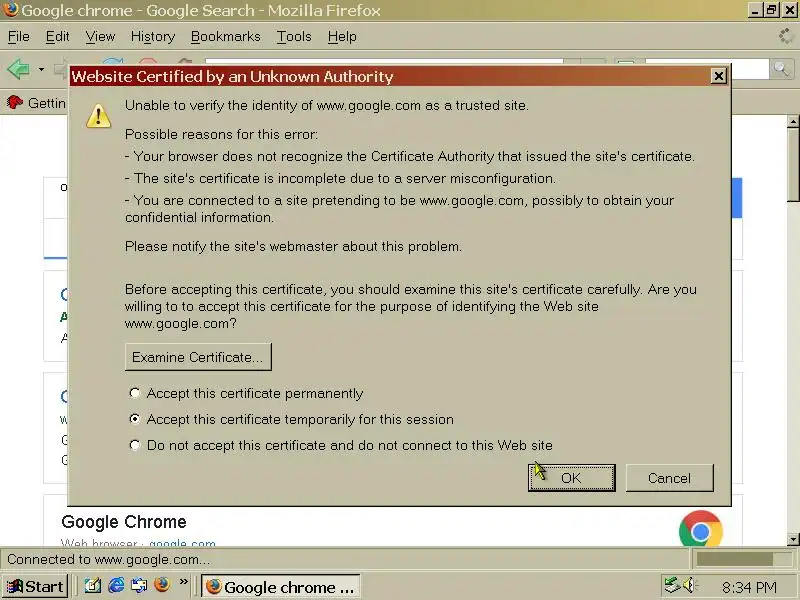Click the Show Desktop quick launch icon

pyautogui.click(x=92, y=586)
